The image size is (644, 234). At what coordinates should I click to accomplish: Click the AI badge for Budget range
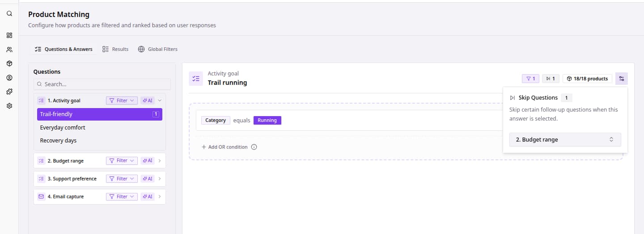pyautogui.click(x=148, y=161)
